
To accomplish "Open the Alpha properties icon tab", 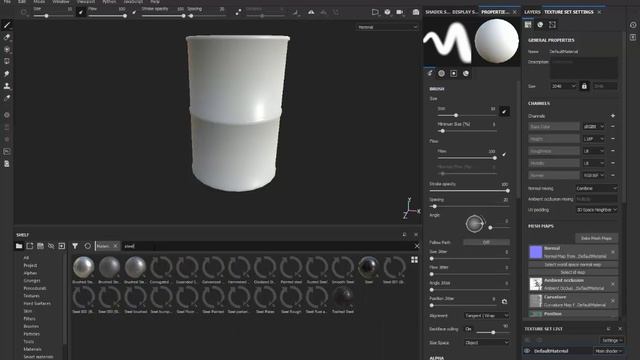I will pyautogui.click(x=442, y=73).
